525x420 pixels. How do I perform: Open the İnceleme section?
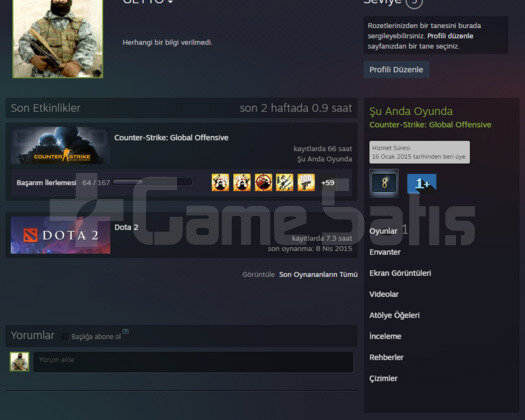pyautogui.click(x=385, y=336)
